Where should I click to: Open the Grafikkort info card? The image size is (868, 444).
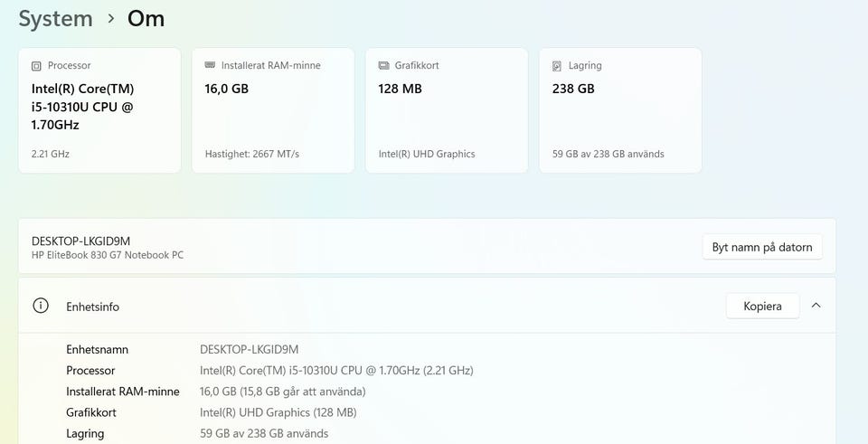click(447, 110)
